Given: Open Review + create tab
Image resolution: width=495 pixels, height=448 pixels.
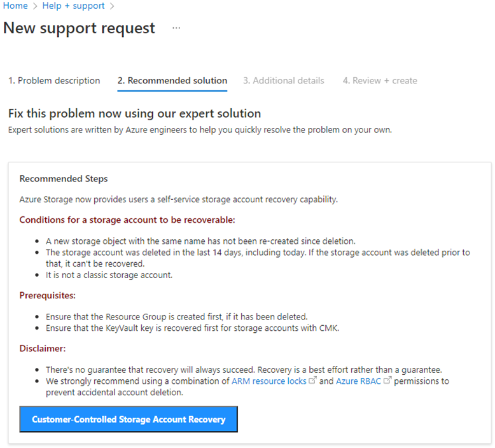Looking at the screenshot, I should click(x=380, y=81).
